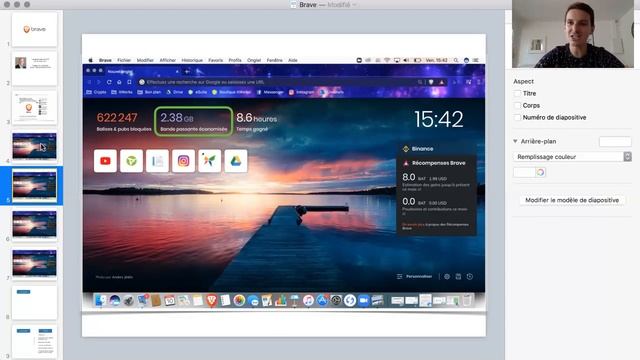This screenshot has width=640, height=360.
Task: Open the document shortcut tile beside Instagram
Action: (158, 161)
